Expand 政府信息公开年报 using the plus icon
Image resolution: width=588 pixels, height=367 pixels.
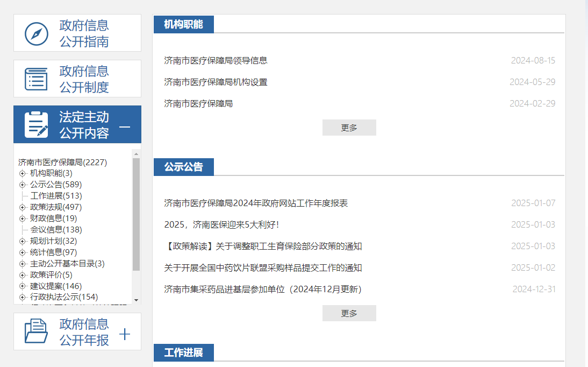pos(125,334)
